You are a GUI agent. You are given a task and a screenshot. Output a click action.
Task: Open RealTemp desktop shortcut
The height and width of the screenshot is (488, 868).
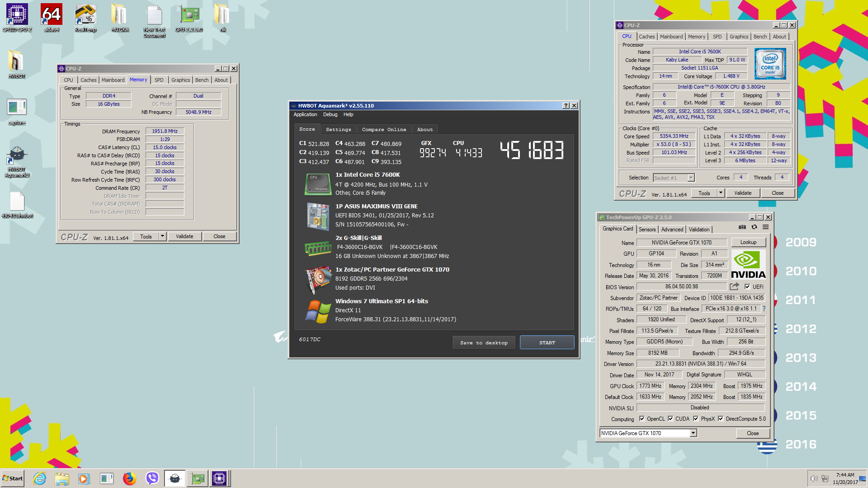point(85,18)
